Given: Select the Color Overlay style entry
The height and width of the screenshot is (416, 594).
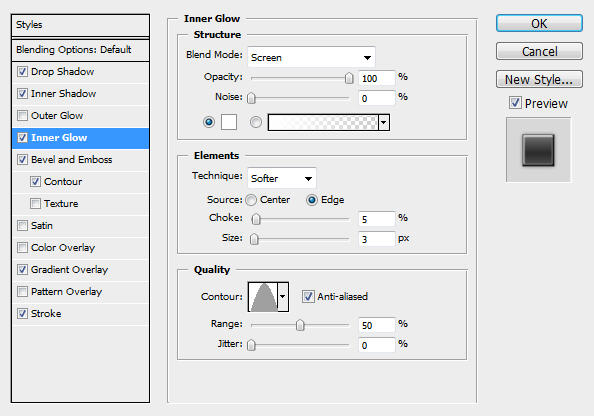Looking at the screenshot, I should click(63, 247).
